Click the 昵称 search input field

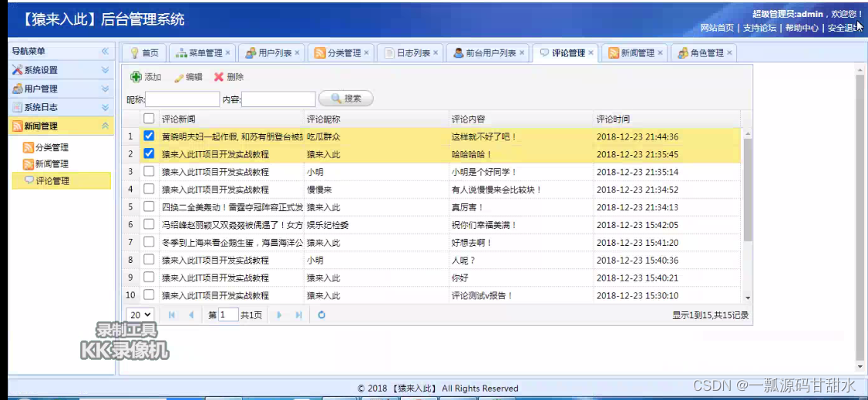[182, 99]
